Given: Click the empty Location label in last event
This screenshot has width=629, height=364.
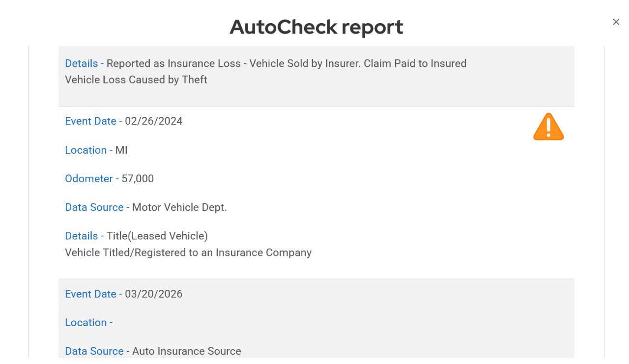Looking at the screenshot, I should tap(88, 323).
